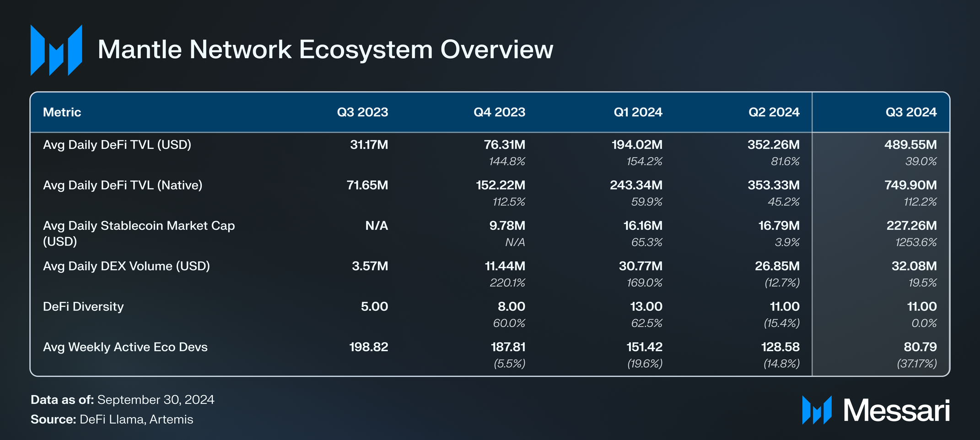Click the 198.82 value

(x=369, y=347)
